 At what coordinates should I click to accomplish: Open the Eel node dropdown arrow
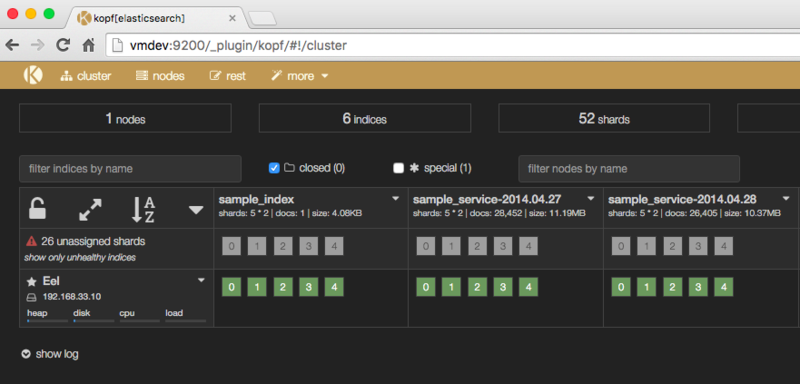click(202, 280)
